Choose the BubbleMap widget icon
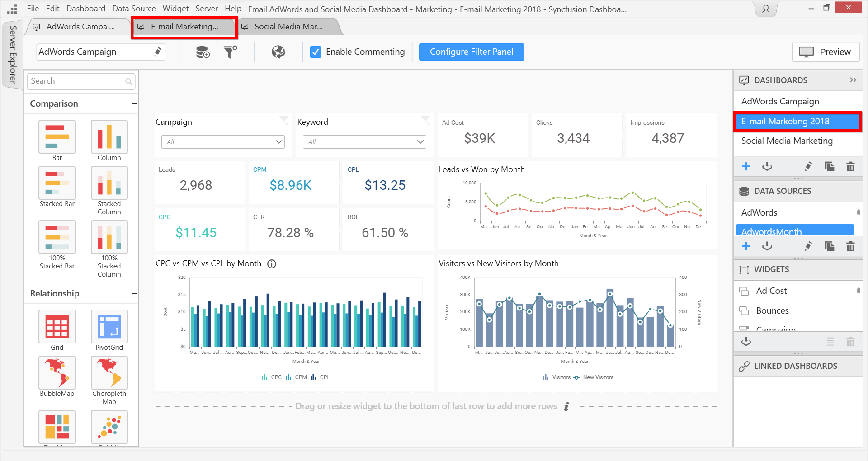The height and width of the screenshot is (461, 868). tap(57, 373)
